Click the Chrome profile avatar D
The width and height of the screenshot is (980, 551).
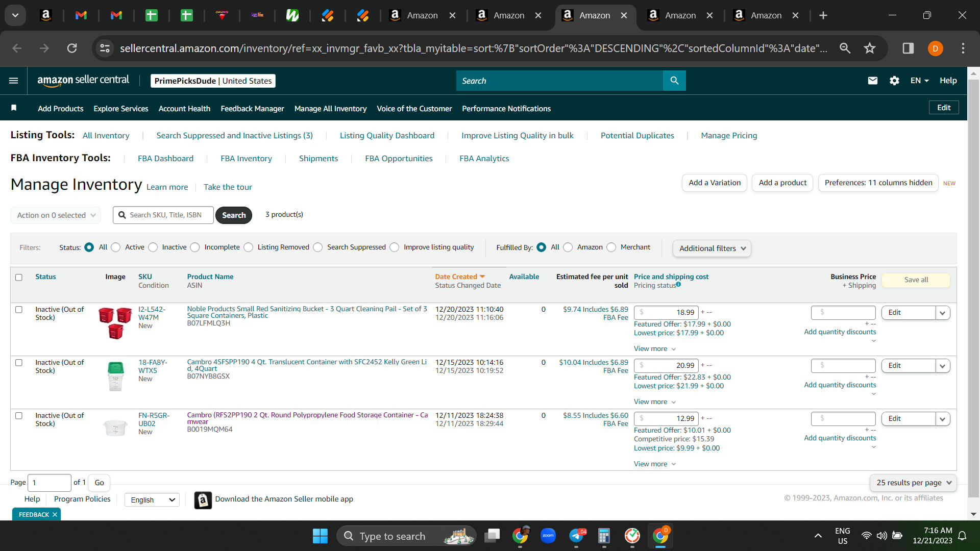935,48
